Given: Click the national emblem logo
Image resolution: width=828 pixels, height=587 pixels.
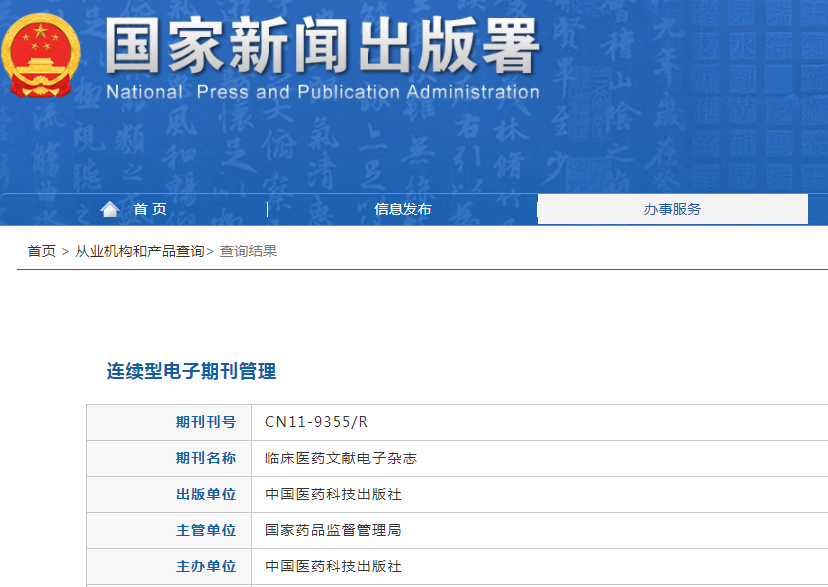Looking at the screenshot, I should [x=41, y=55].
